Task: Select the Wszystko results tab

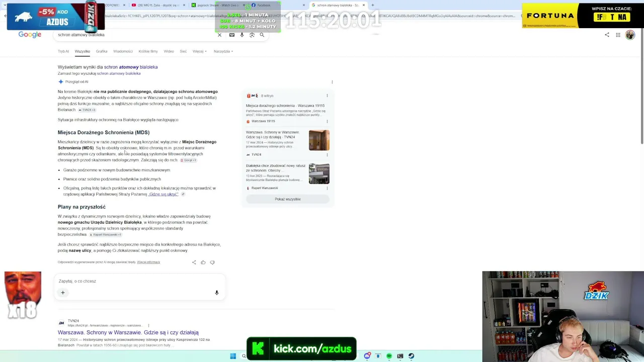Action: (x=83, y=51)
